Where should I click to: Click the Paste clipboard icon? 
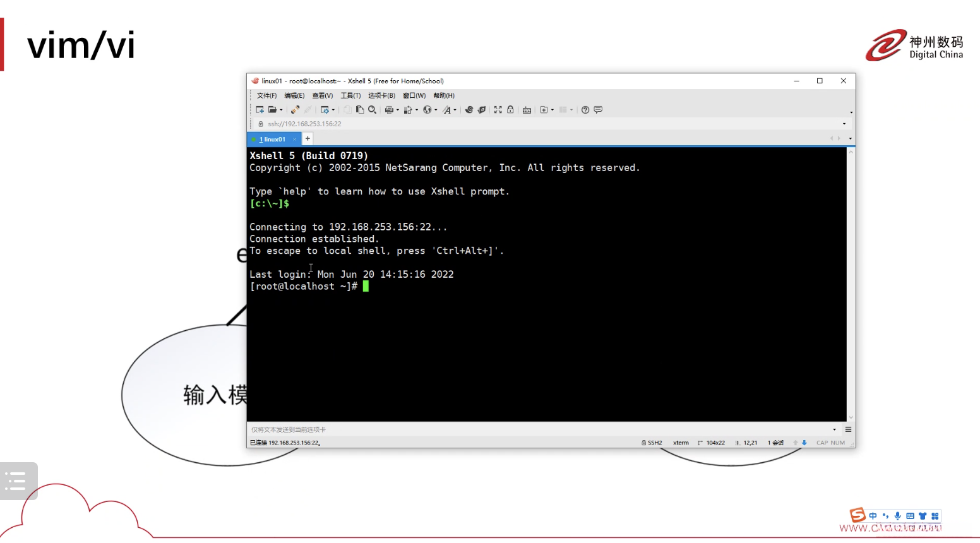point(360,110)
